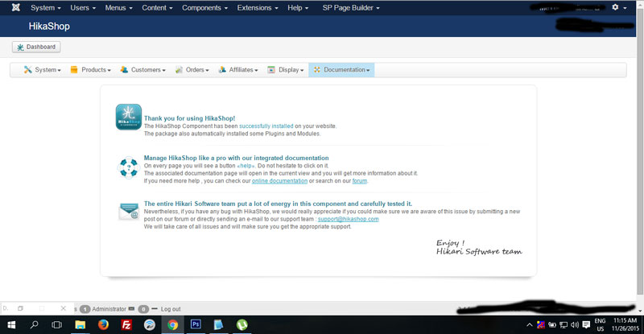Viewport: 644px width, 334px height.
Task: Click the «help» link
Action: (x=246, y=166)
